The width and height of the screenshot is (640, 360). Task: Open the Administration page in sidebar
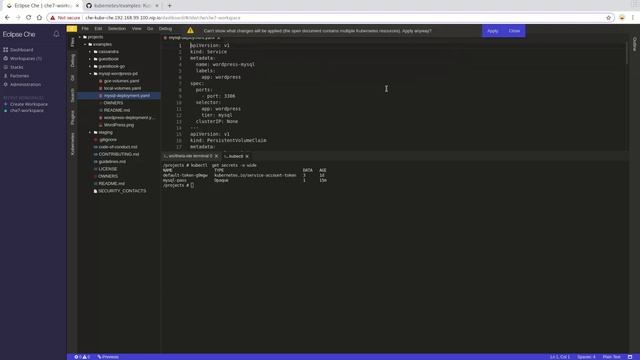[25, 84]
